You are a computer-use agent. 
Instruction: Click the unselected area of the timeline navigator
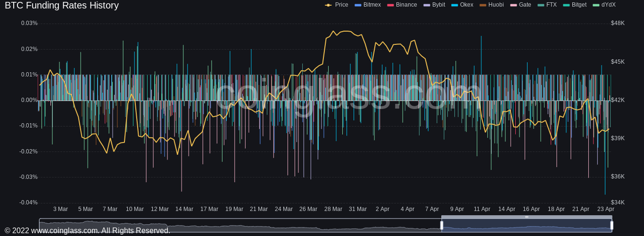[x=236, y=225]
